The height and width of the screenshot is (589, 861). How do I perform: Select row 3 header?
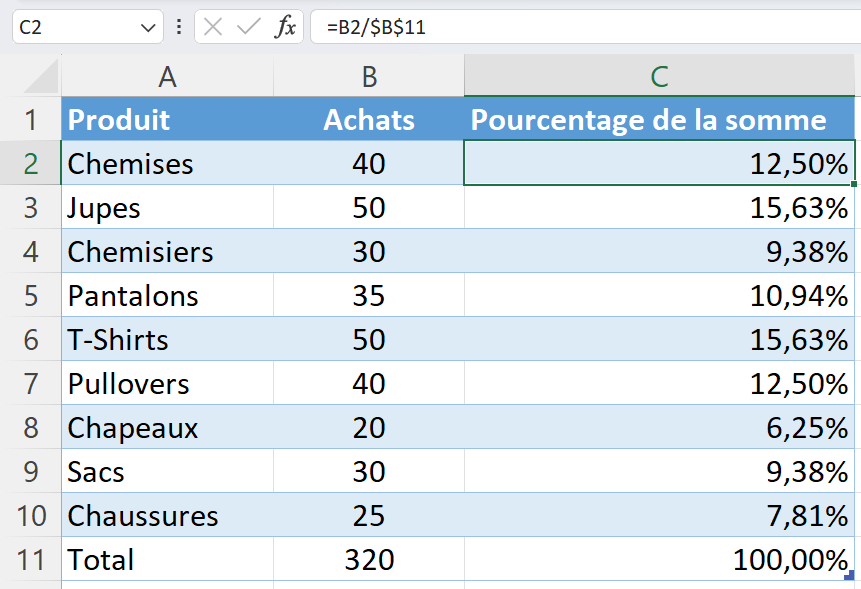[31, 207]
